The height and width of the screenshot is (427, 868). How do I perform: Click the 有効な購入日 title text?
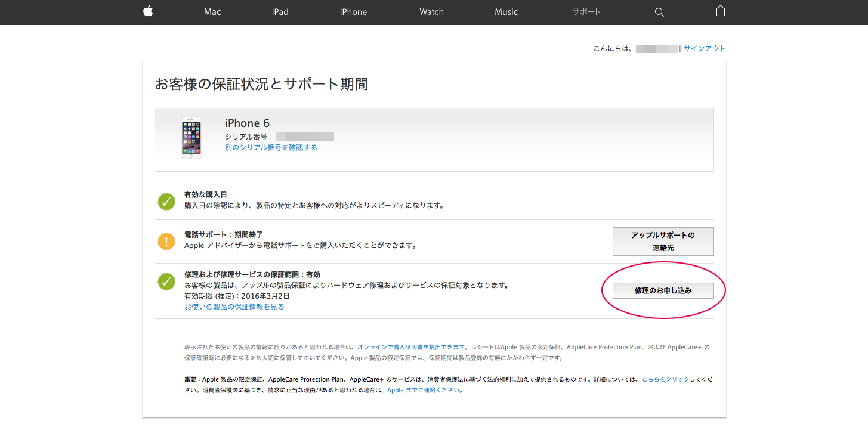(x=206, y=195)
